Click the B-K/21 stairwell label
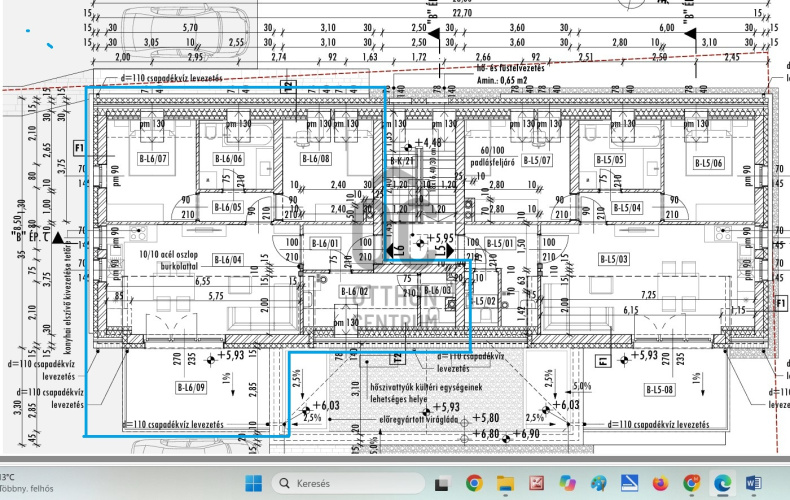The width and height of the screenshot is (790, 500). 402,161
